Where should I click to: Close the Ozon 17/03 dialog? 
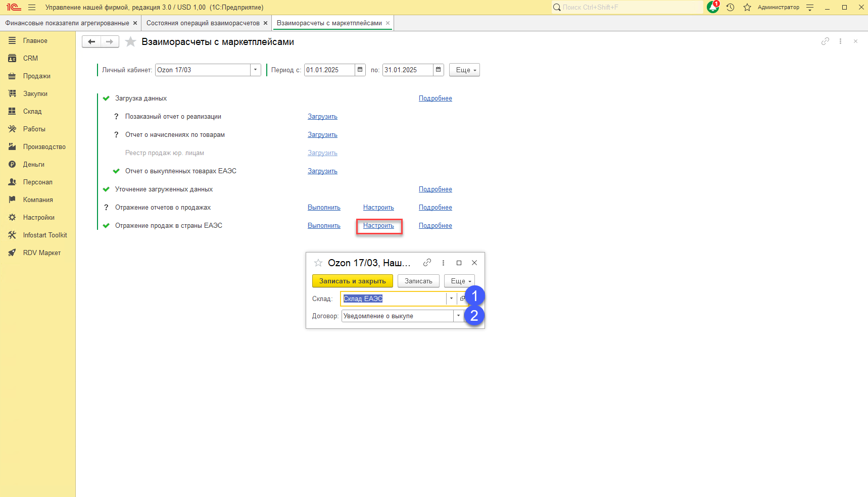[474, 263]
